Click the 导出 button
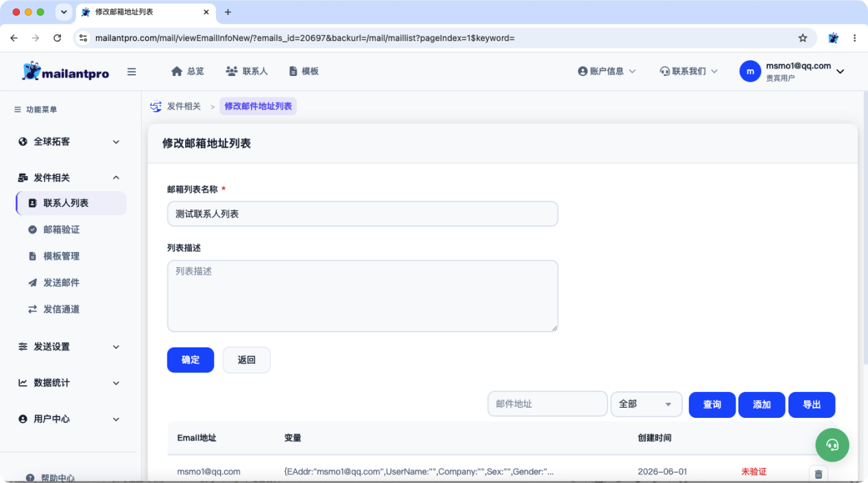Viewport: 868px width, 483px height. (812, 405)
